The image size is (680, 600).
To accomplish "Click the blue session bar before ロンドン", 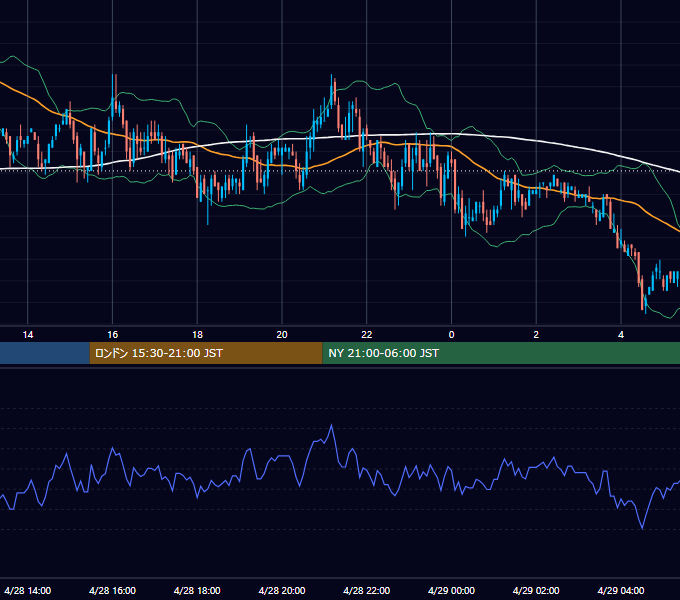I will [45, 353].
